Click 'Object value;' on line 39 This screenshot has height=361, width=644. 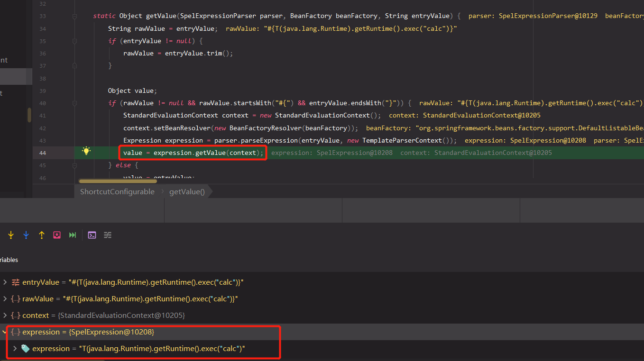pos(132,90)
